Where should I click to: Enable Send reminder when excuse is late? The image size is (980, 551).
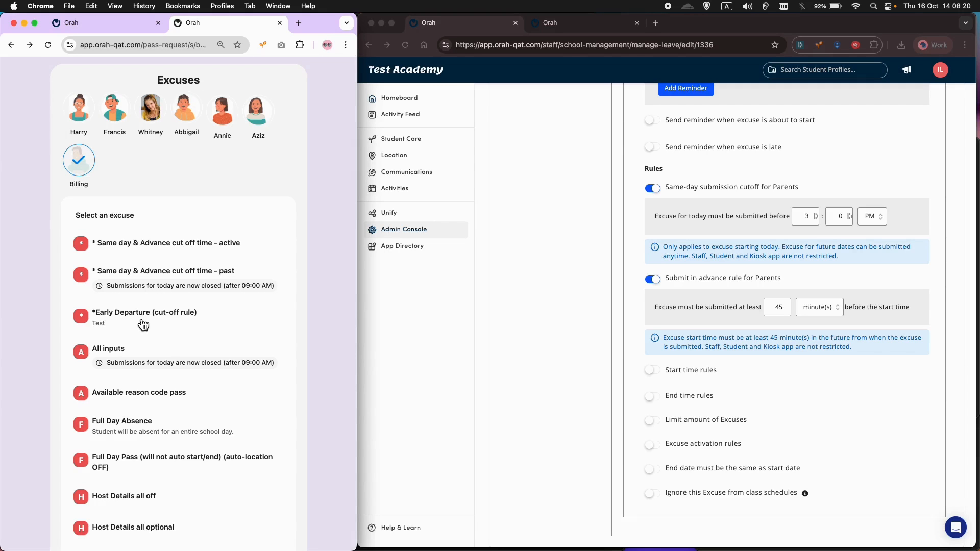click(x=651, y=146)
